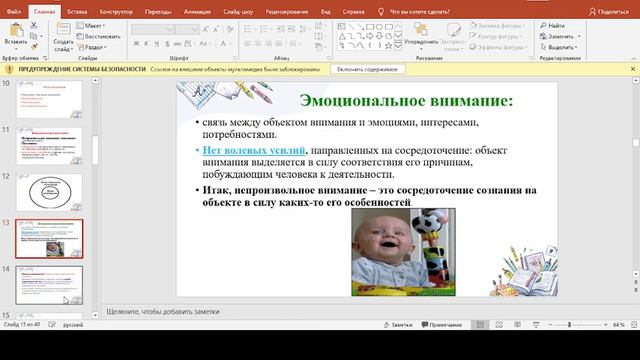
Task: Click the Cut scissors icon
Action: point(34,25)
